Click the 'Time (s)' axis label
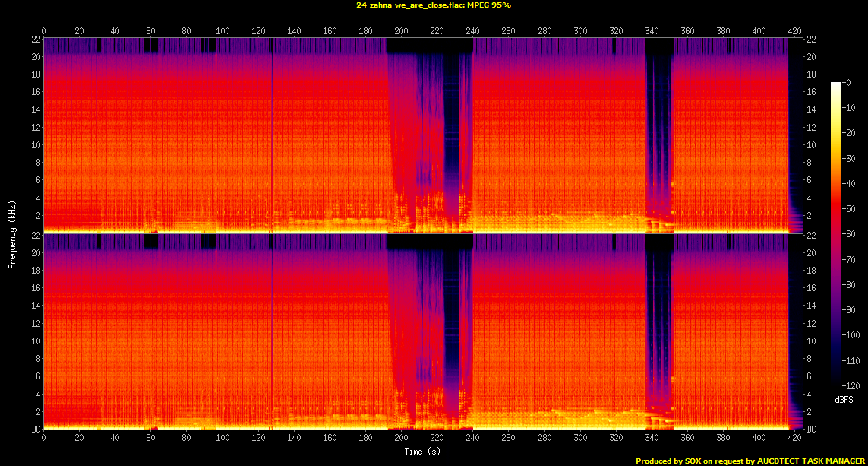The height and width of the screenshot is (466, 868). coord(422,452)
